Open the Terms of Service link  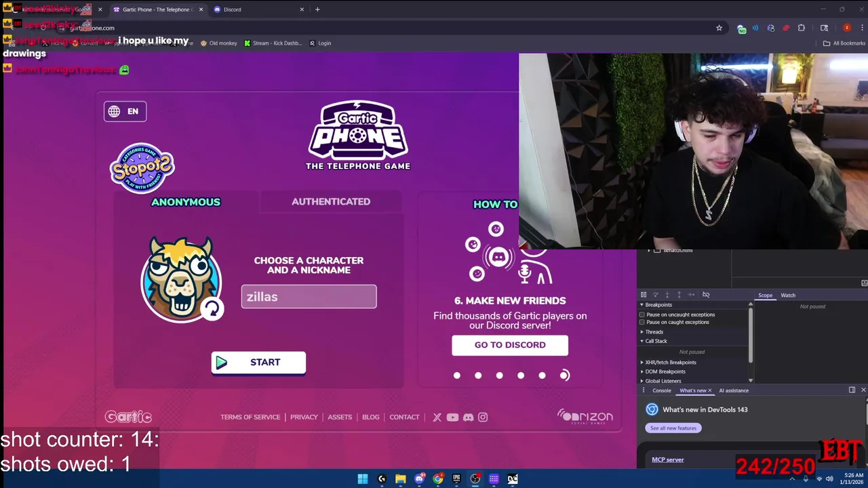click(250, 417)
